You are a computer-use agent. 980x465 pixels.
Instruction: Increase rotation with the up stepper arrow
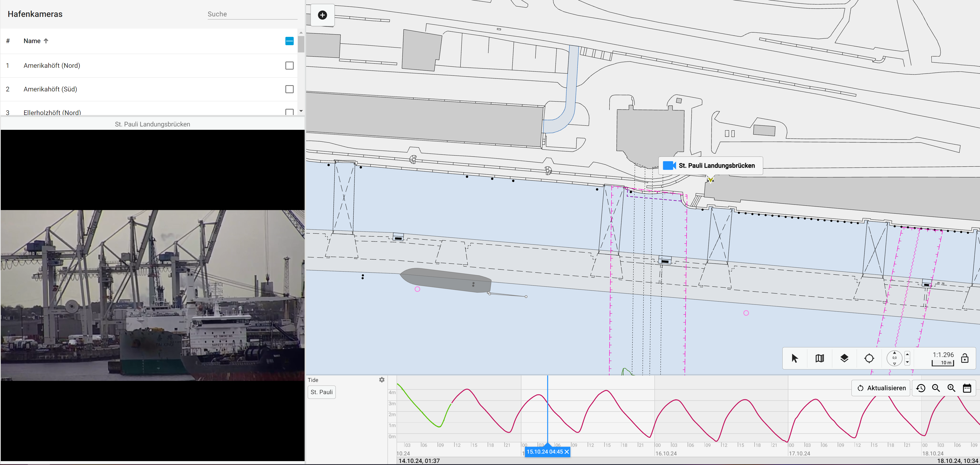pos(907,354)
